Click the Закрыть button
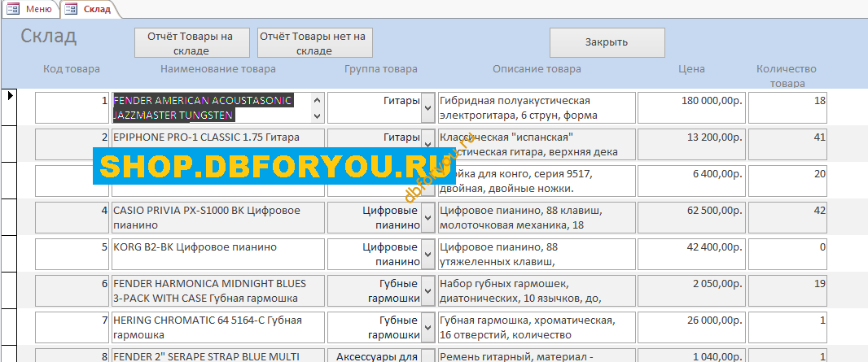Image resolution: width=868 pixels, height=362 pixels. [x=607, y=42]
